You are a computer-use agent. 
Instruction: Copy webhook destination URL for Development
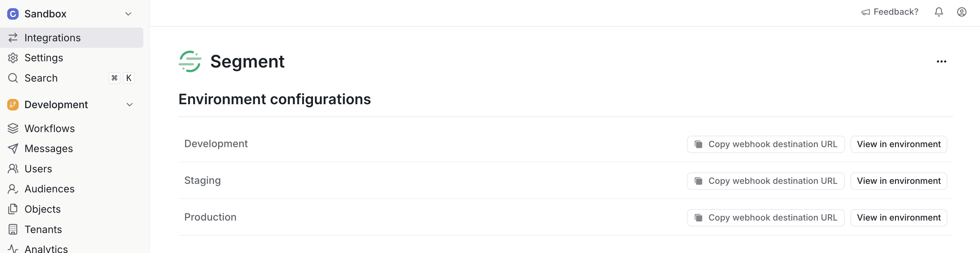coord(765,145)
